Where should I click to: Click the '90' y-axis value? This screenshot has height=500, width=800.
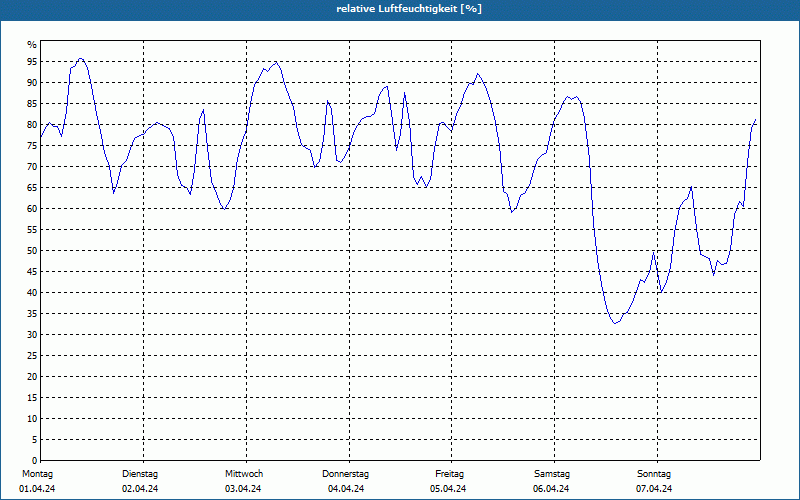32,83
